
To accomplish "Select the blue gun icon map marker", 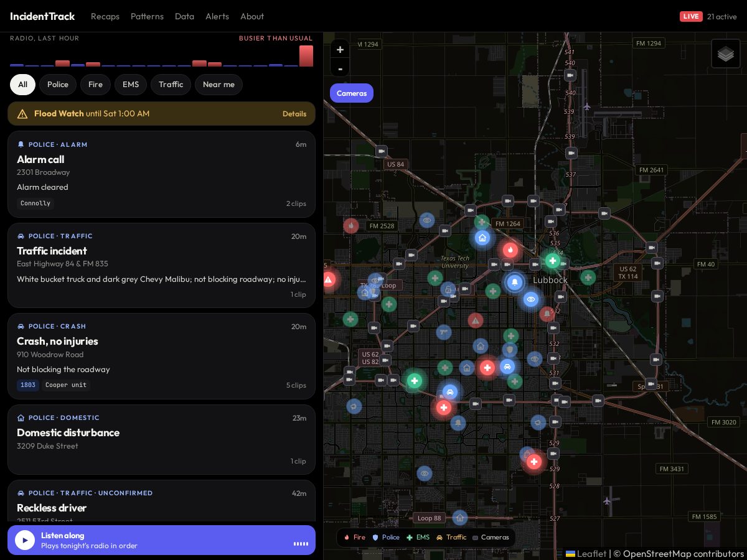I will click(444, 332).
